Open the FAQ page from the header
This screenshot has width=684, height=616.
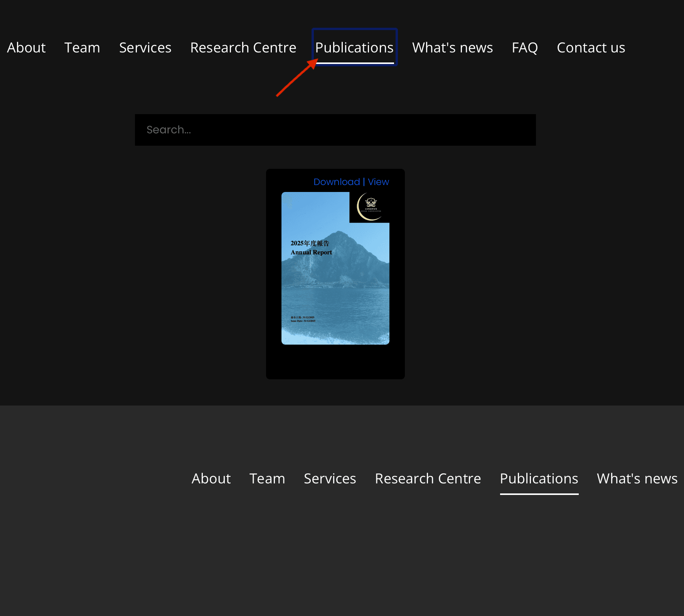[524, 48]
